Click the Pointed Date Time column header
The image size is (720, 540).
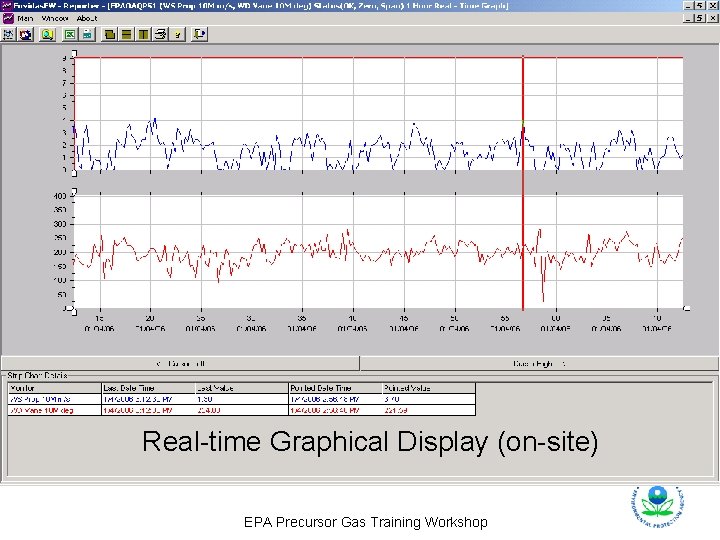335,388
